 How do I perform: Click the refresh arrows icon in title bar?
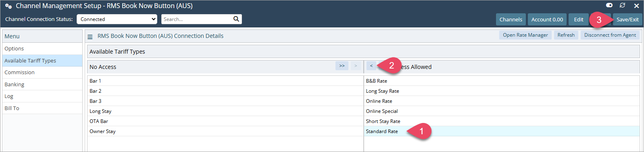click(622, 5)
